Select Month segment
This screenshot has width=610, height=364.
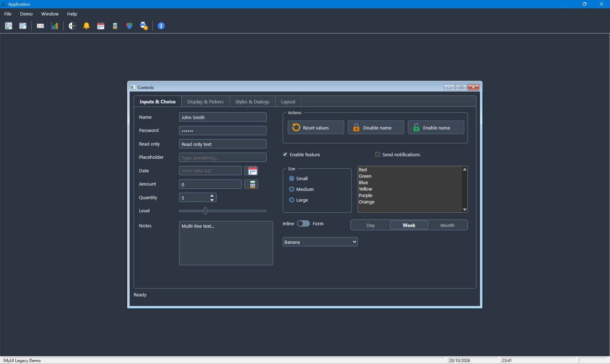point(448,225)
